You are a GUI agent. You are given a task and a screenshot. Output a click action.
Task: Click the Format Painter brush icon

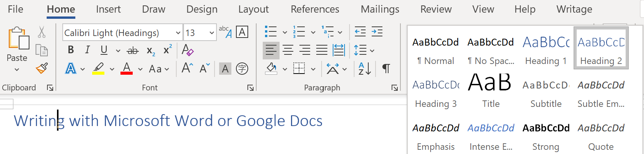click(x=42, y=69)
